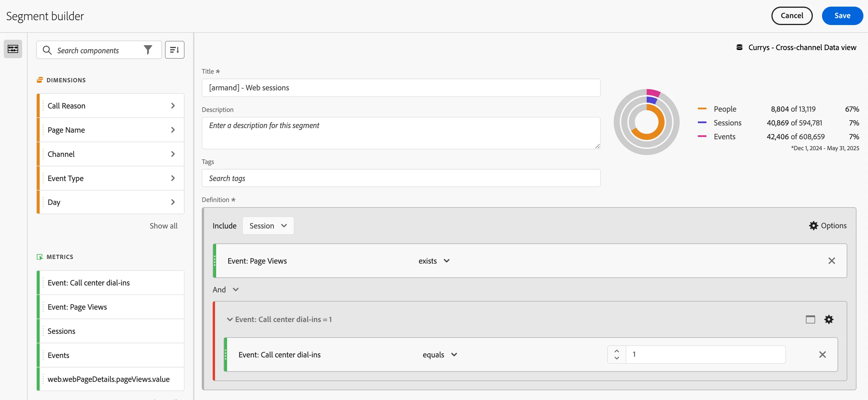Click the Title input field
This screenshot has width=868, height=400.
pos(401,88)
